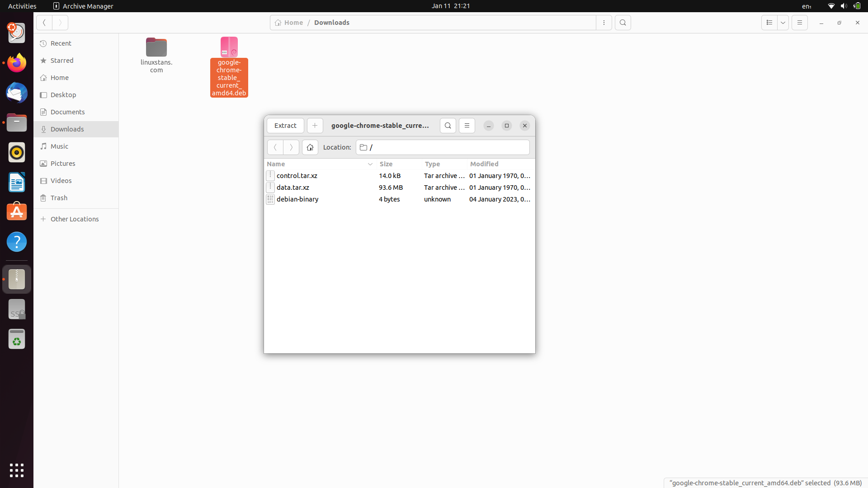Search files in the Downloads folder

coord(623,23)
